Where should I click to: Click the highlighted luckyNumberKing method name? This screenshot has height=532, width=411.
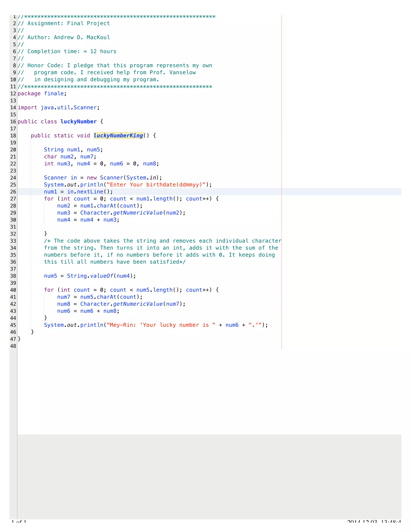click(x=118, y=136)
